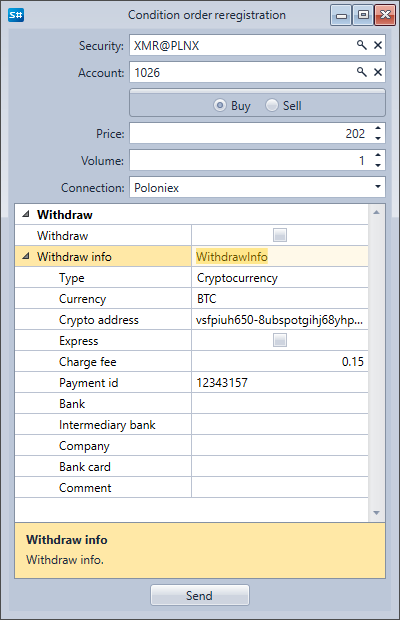Clear the Security field with X icon
The height and width of the screenshot is (620, 400).
378,45
